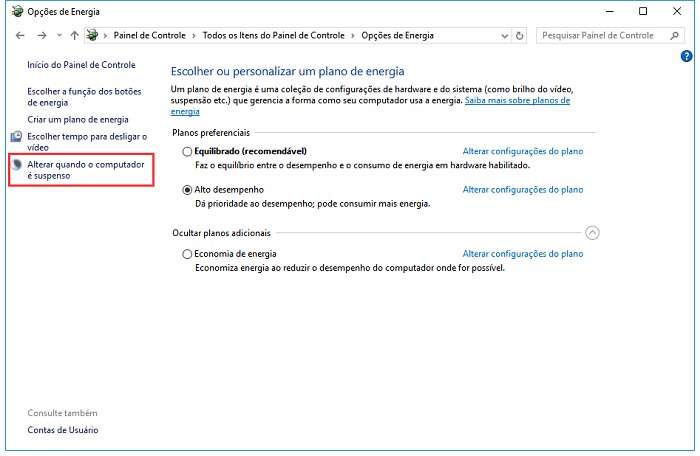Click the Planos preferenciais label
The height and width of the screenshot is (456, 700).
click(211, 133)
